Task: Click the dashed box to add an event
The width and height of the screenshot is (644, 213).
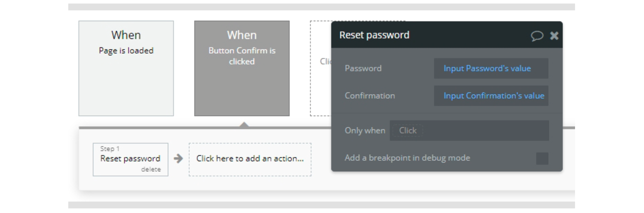Action: click(320, 68)
